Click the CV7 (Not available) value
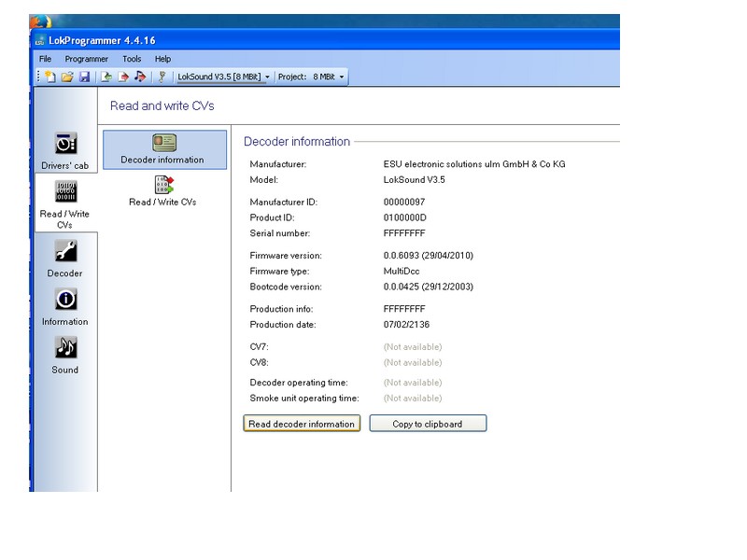 pos(413,347)
